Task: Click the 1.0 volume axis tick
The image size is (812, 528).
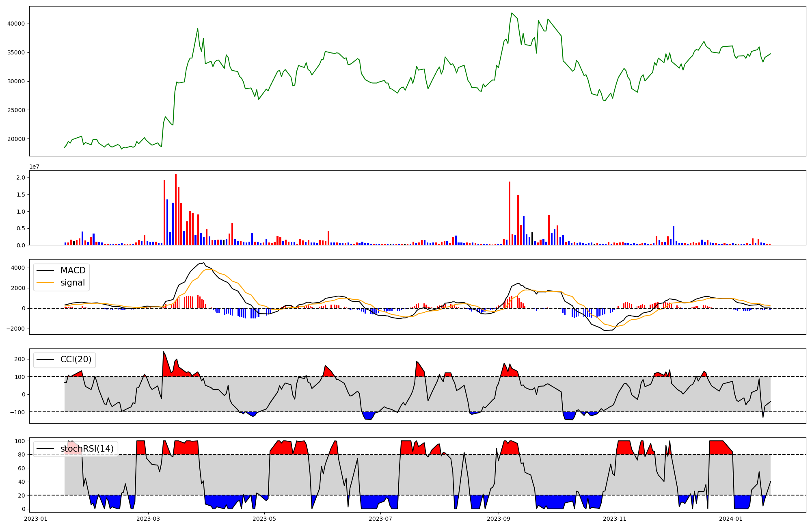Action: (21, 212)
